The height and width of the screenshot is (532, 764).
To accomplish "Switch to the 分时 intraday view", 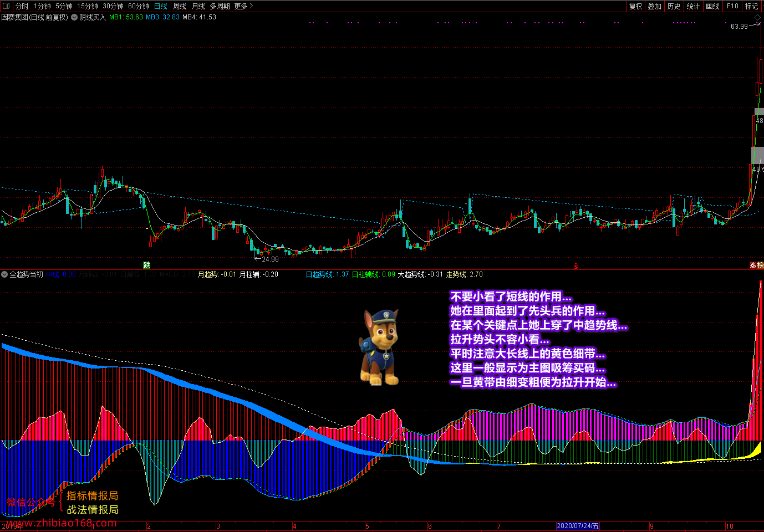I will coord(22,6).
